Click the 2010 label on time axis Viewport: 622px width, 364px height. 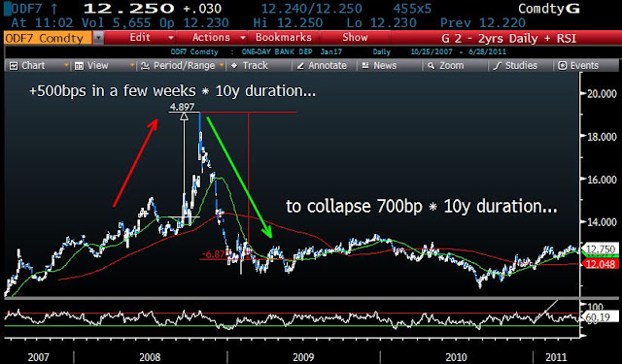click(x=456, y=357)
